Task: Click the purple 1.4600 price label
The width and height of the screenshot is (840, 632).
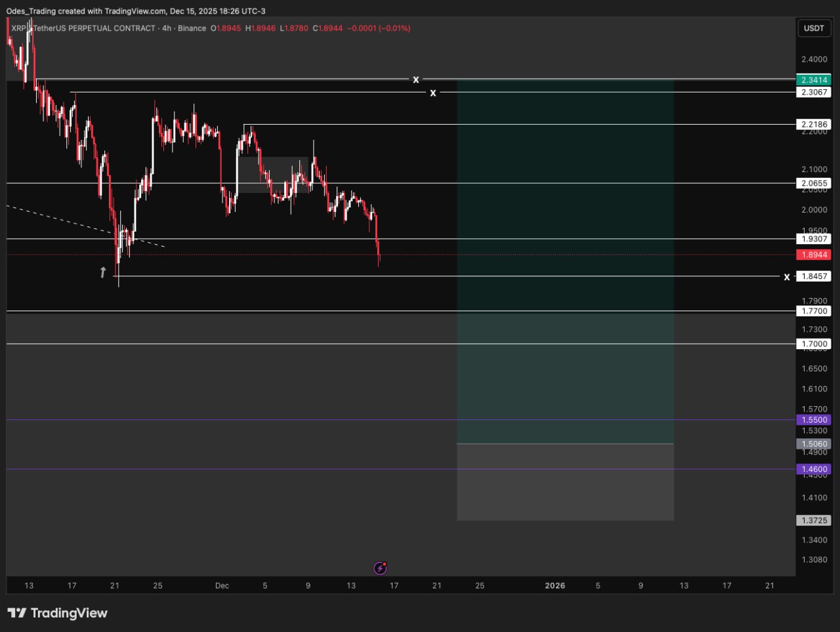Action: (813, 469)
